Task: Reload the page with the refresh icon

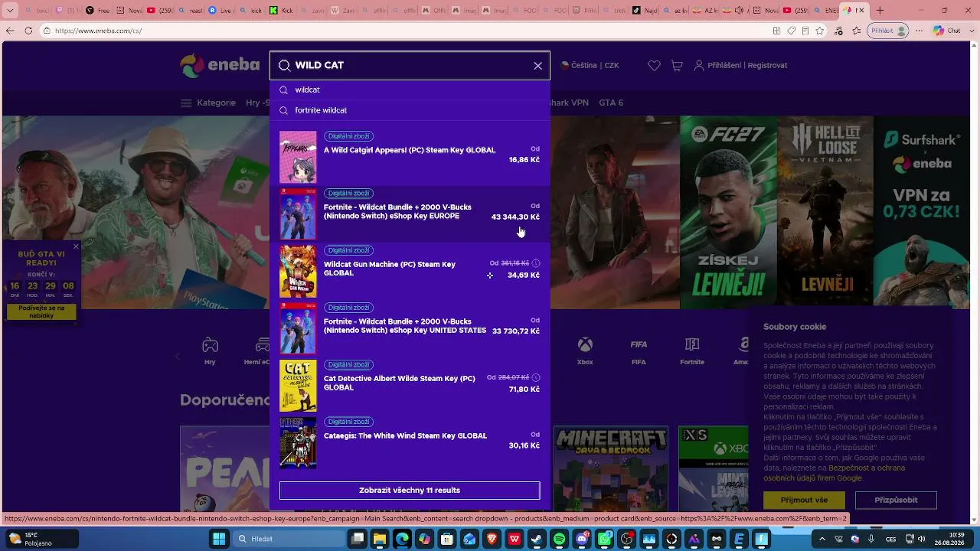Action: pos(28,31)
